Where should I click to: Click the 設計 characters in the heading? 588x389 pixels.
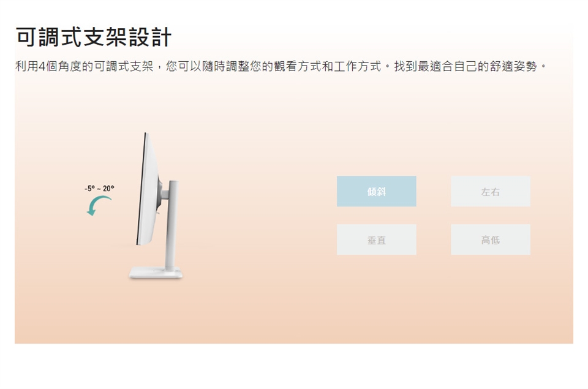[151, 37]
